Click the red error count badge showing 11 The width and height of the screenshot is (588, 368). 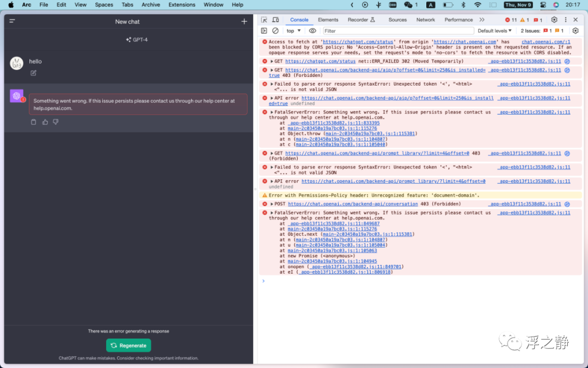(x=511, y=20)
